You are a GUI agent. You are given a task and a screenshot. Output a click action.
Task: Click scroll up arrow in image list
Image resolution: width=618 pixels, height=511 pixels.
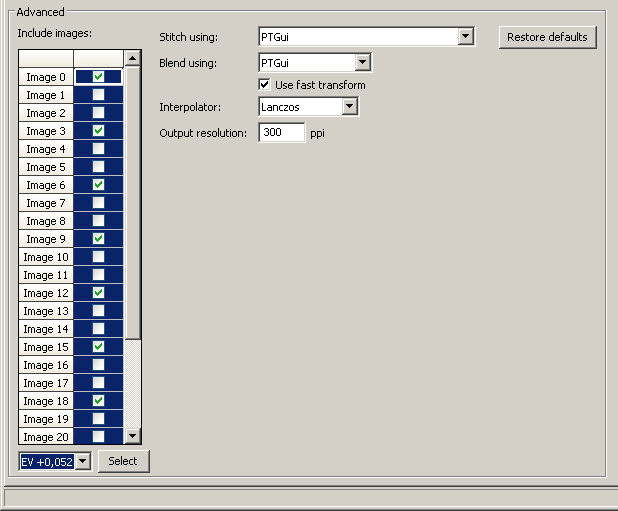(132, 58)
